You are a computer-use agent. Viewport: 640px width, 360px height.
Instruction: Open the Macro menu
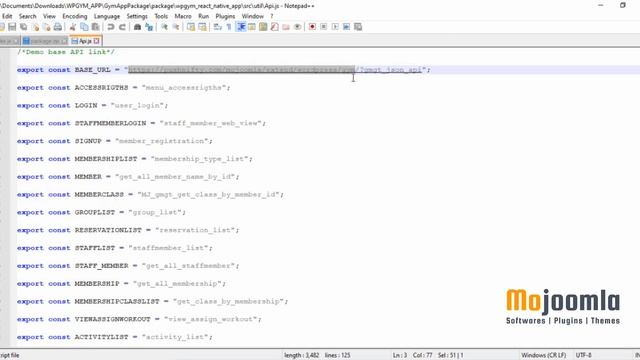coord(183,16)
